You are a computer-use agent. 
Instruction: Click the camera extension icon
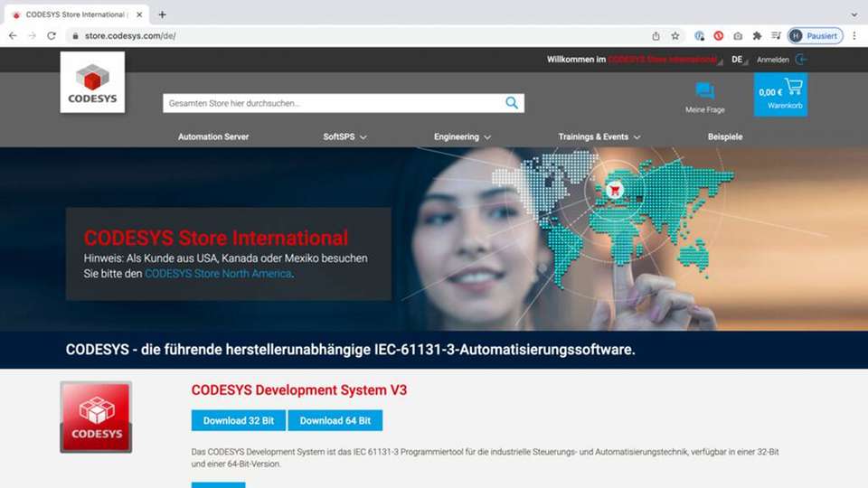tap(738, 36)
